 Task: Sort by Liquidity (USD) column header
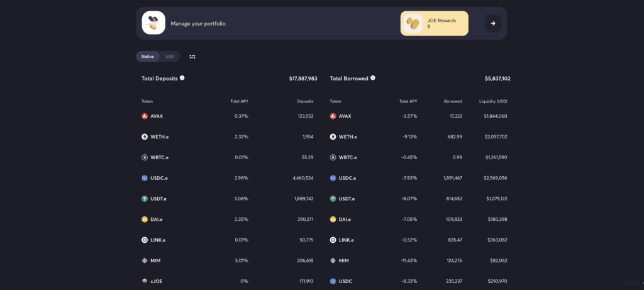coord(493,101)
